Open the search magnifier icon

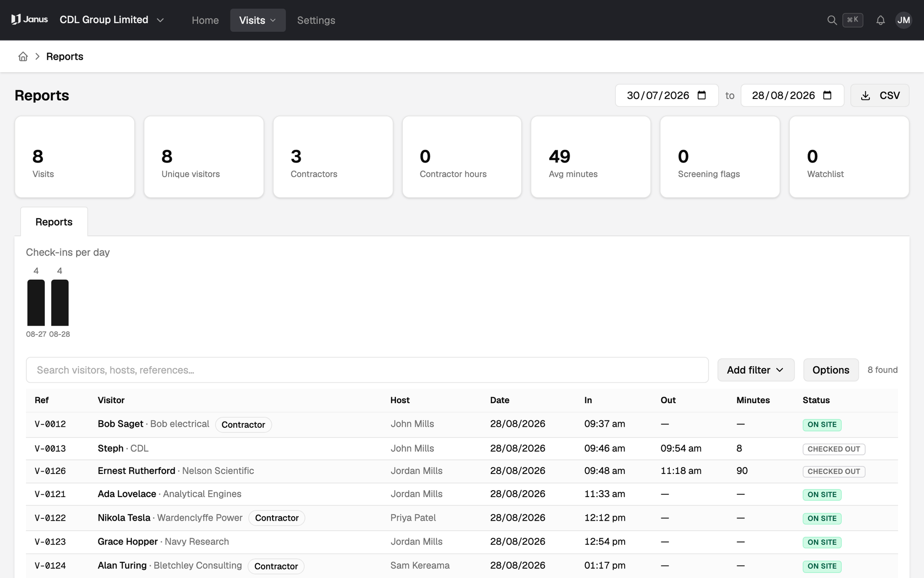pos(832,20)
